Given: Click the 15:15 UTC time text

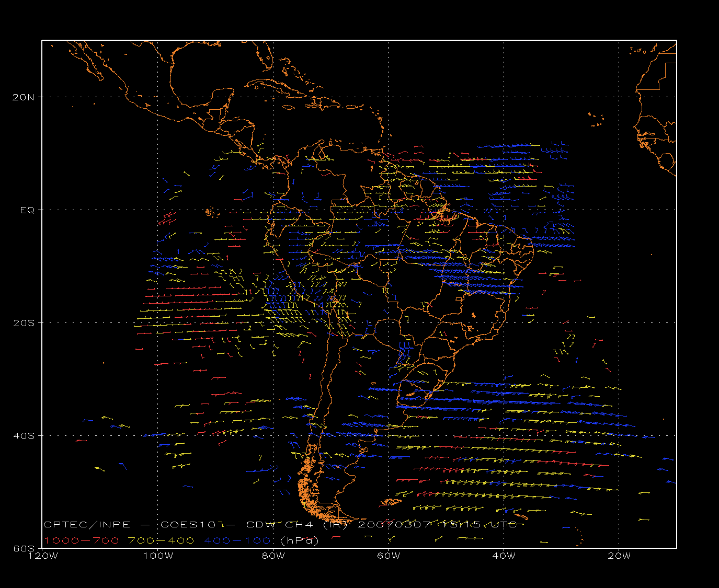Looking at the screenshot, I should tap(480, 524).
